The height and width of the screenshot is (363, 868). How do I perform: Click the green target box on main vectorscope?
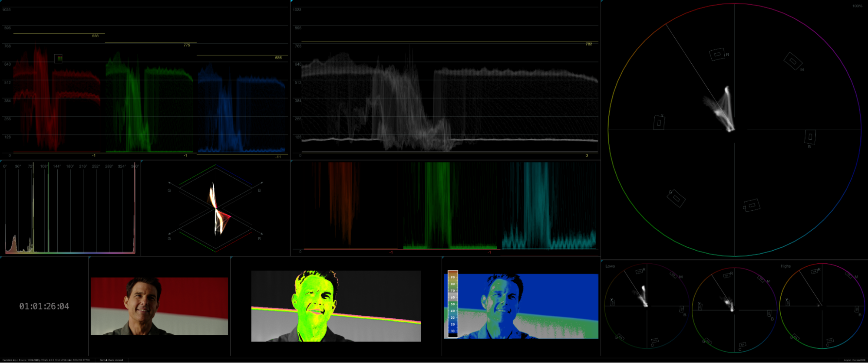(676, 199)
